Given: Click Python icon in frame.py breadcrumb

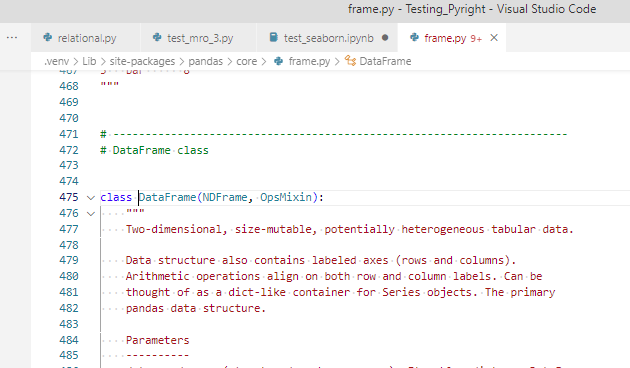Looking at the screenshot, I should click(278, 61).
